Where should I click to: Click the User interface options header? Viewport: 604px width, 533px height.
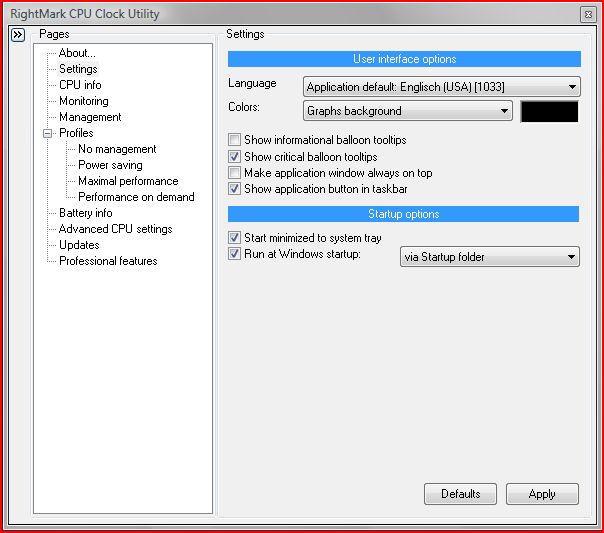(404, 59)
